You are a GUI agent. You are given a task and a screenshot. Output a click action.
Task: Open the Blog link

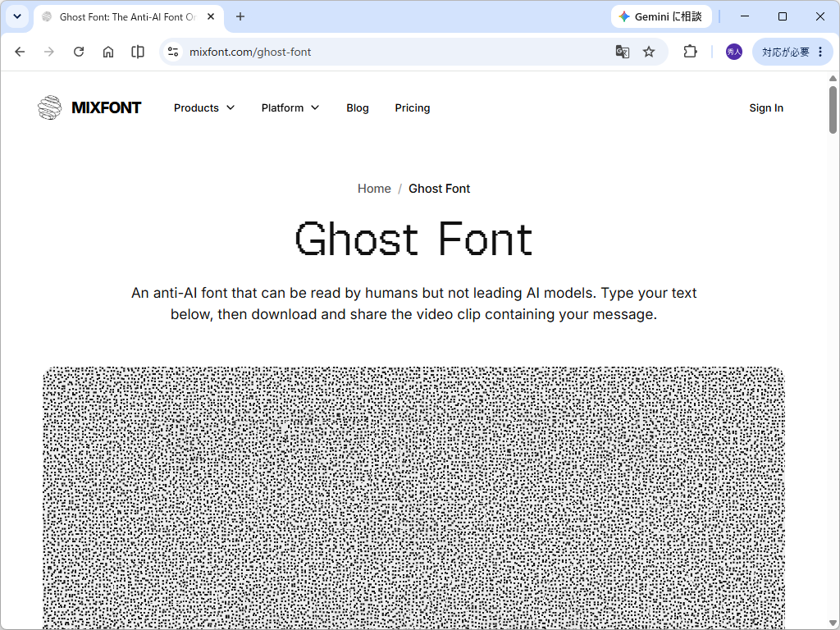tap(358, 107)
